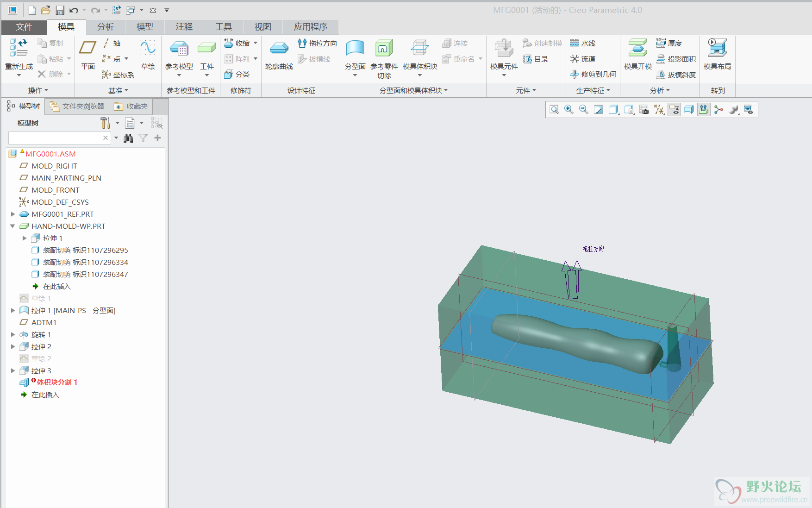Click the 水线 (Water Line) tool
This screenshot has height=508, width=812.
coord(583,43)
